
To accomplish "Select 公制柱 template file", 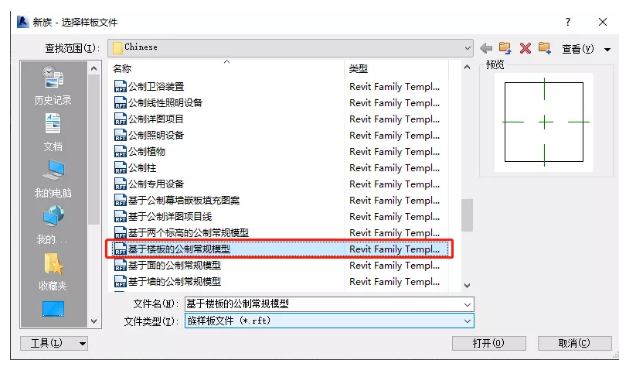I will coord(142,167).
